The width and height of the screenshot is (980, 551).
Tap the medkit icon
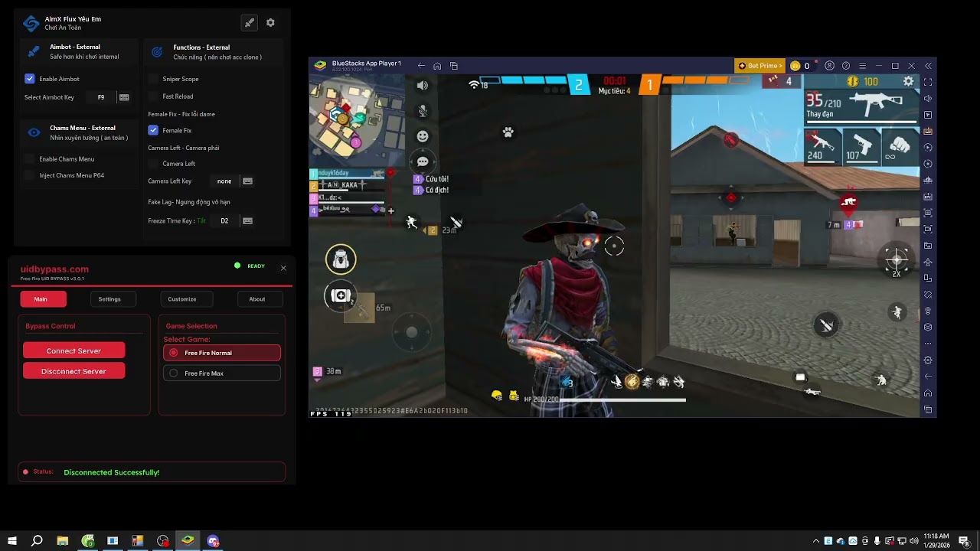pos(341,295)
